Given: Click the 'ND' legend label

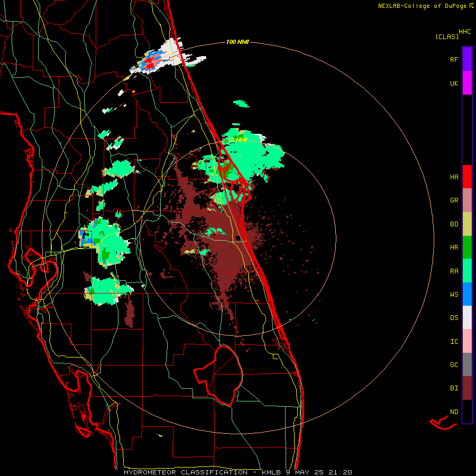Looking at the screenshot, I should [x=454, y=412].
